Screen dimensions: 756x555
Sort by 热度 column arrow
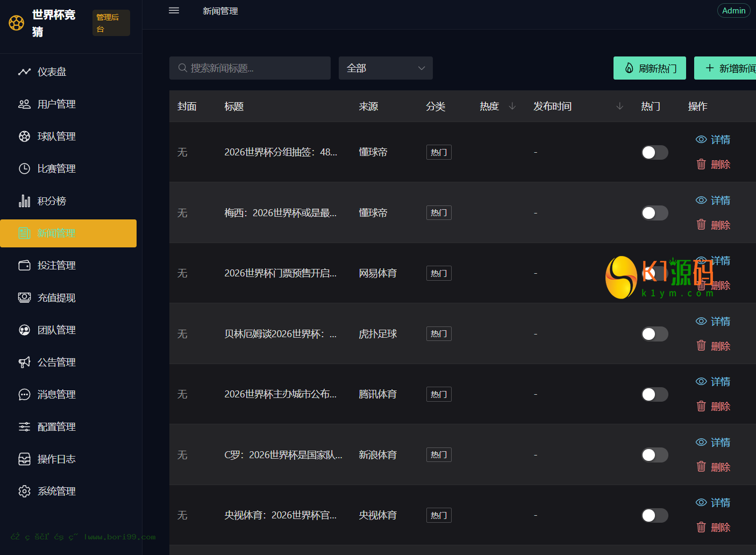pos(512,106)
